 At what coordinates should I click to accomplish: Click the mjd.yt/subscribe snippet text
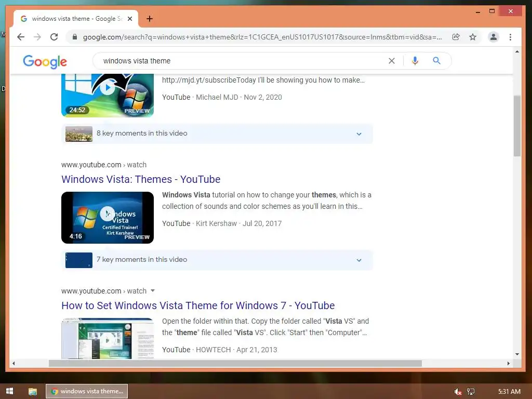point(263,80)
